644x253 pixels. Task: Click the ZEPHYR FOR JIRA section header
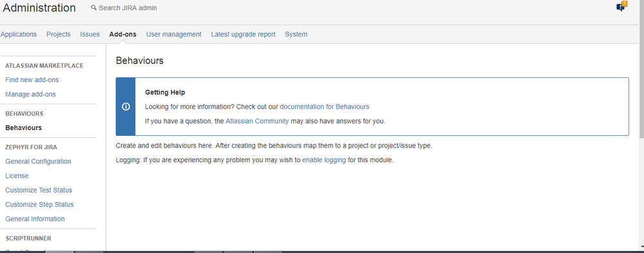pyautogui.click(x=31, y=147)
